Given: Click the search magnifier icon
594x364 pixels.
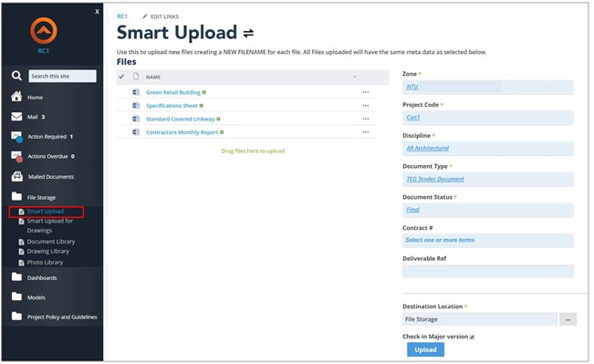Looking at the screenshot, I should click(16, 76).
